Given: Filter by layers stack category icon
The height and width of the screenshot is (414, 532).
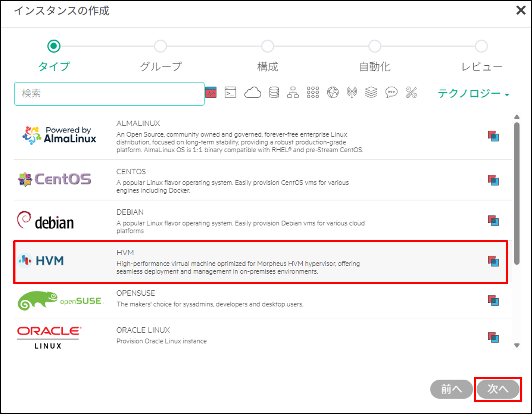Looking at the screenshot, I should (x=371, y=93).
